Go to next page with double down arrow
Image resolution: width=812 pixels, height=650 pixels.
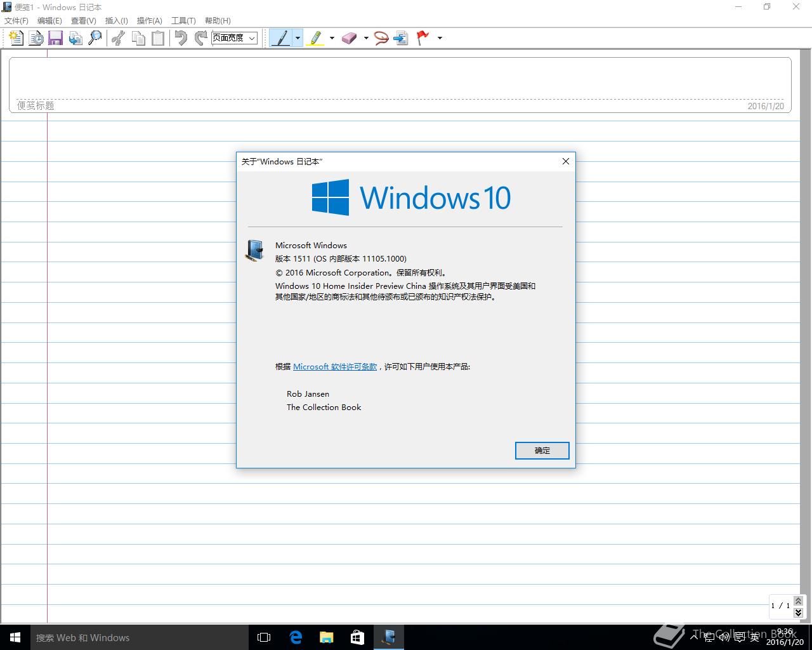(799, 613)
